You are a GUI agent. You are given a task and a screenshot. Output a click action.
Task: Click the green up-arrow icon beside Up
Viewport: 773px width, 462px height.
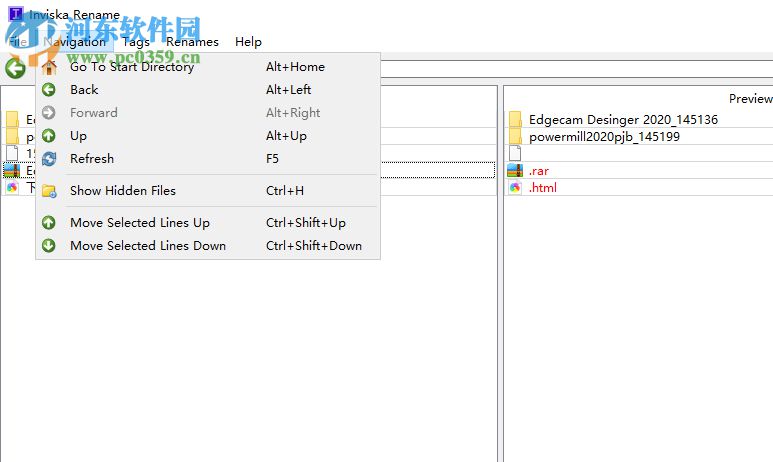click(48, 136)
